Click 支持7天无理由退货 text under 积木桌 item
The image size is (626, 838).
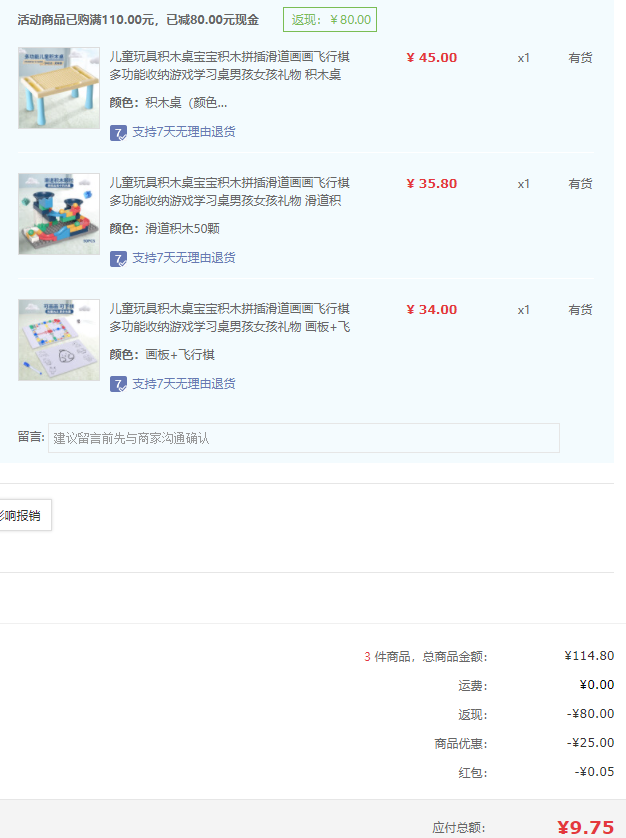point(184,132)
